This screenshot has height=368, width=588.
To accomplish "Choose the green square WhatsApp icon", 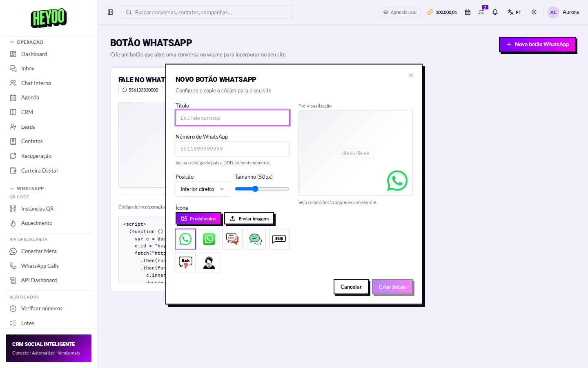I will coord(209,239).
